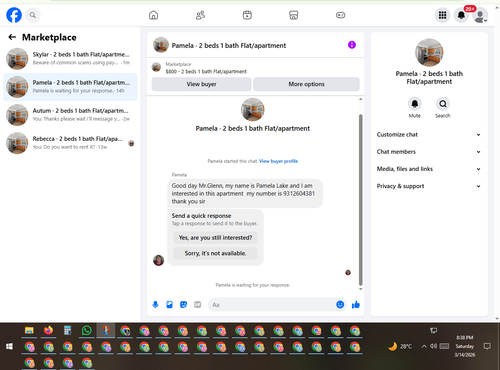Open Windows notification center icon

pyautogui.click(x=487, y=346)
